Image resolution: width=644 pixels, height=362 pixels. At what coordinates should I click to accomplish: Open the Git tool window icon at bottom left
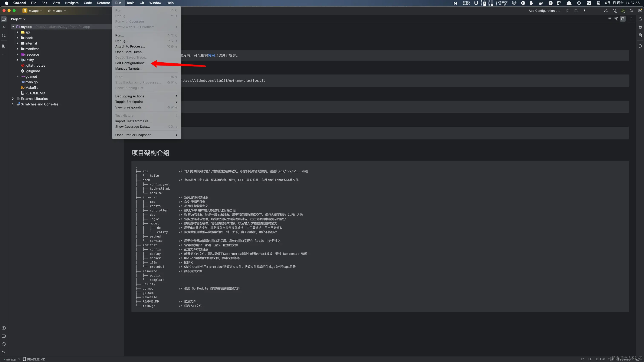[4, 352]
